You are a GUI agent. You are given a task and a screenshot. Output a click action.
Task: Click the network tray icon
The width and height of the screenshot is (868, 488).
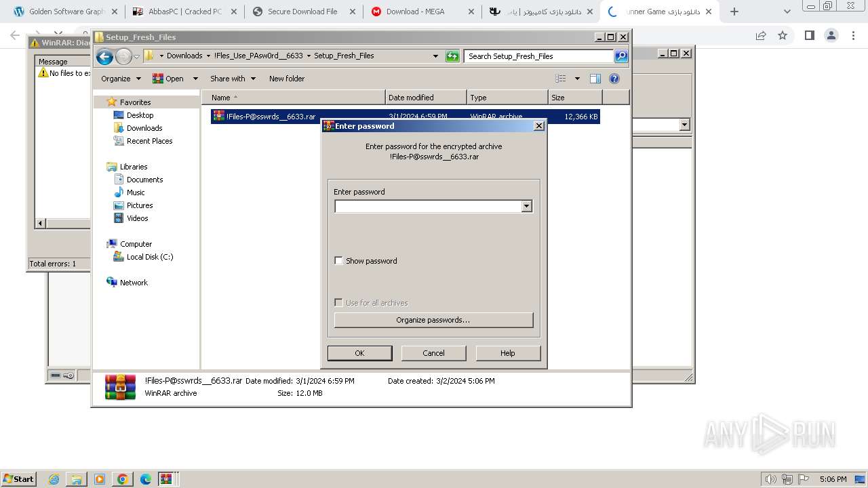point(788,479)
